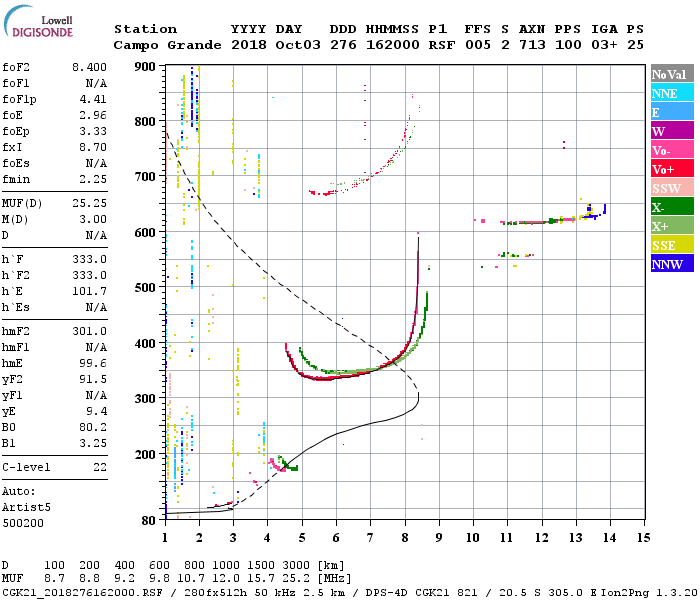Click the hmE value 99.6
Viewport: 700px width, 600px height.
tap(93, 363)
